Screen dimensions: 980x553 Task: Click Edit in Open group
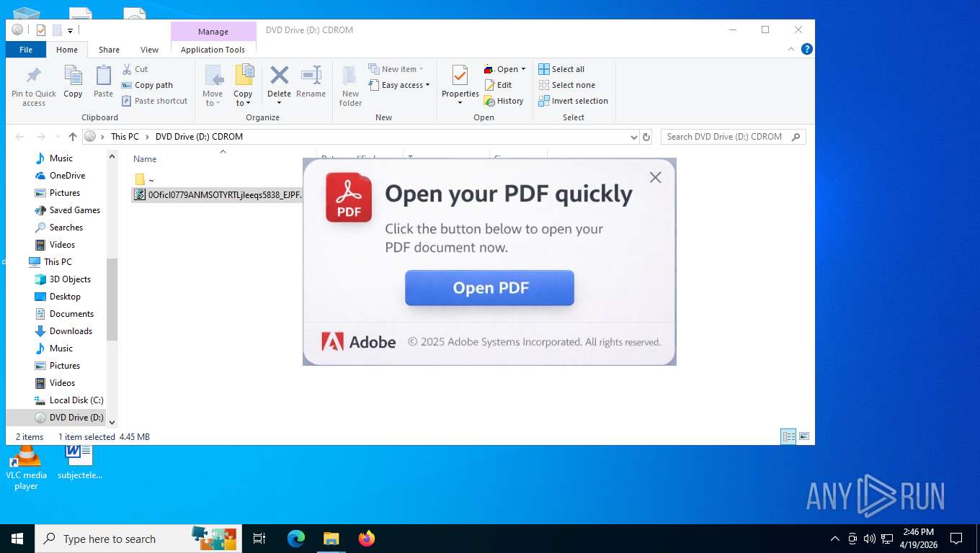coord(498,85)
